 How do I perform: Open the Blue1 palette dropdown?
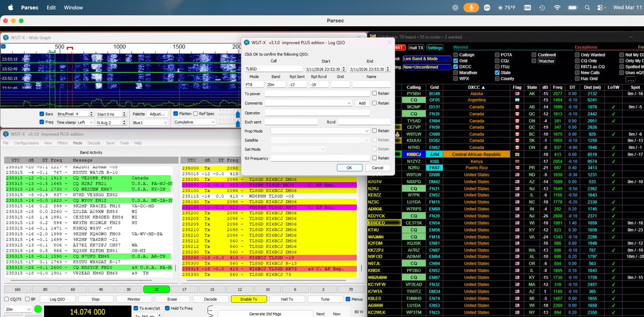tap(150, 122)
